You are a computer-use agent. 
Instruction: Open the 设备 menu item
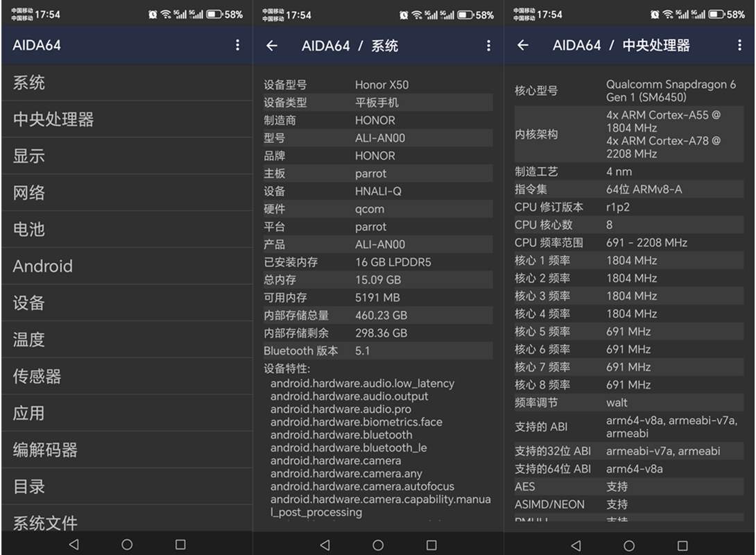pyautogui.click(x=127, y=302)
